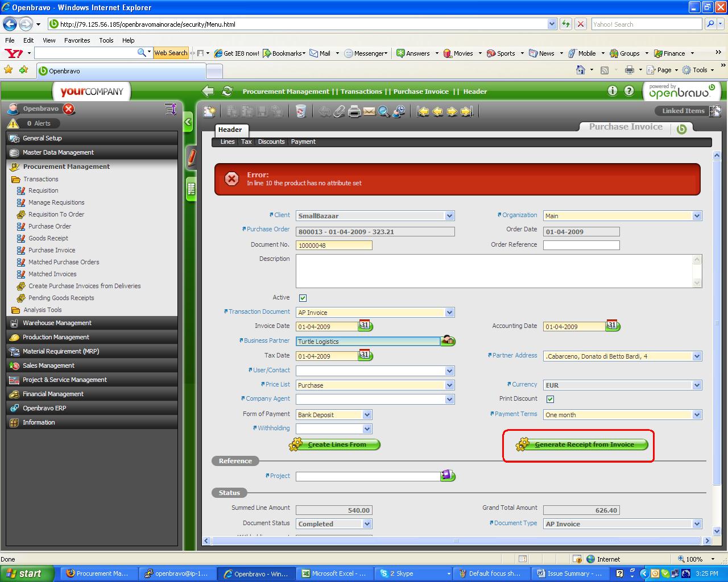Viewport: 728px width, 582px height.
Task: Open the Form of Payment dropdown
Action: click(367, 415)
